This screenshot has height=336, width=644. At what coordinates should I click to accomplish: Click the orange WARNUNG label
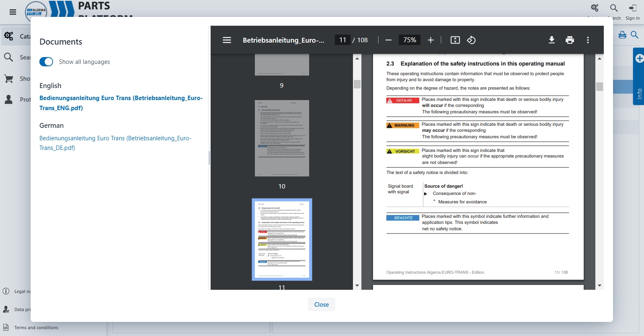[403, 125]
